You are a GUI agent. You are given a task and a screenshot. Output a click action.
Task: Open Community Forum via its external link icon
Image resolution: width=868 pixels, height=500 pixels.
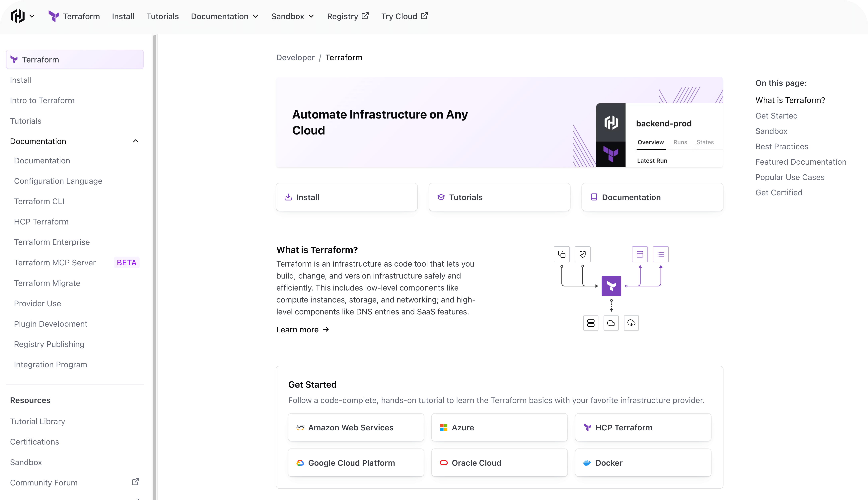(135, 482)
